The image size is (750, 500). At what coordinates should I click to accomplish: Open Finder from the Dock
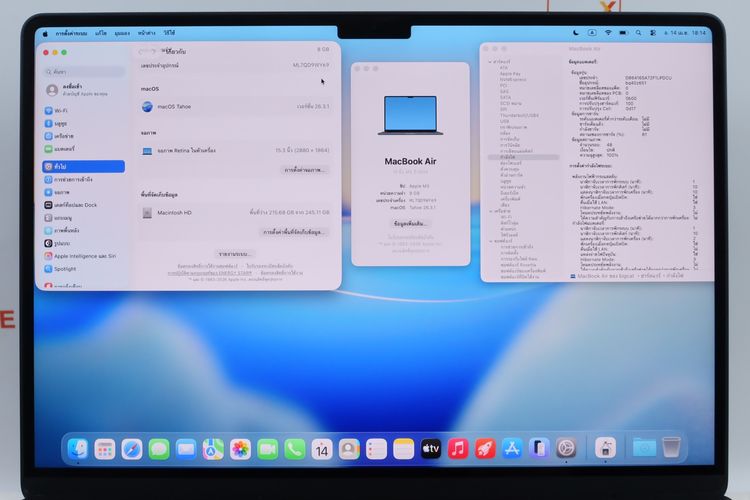[x=77, y=449]
